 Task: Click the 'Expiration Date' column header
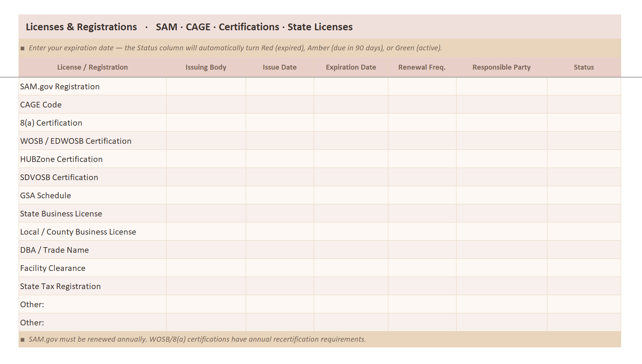point(351,67)
